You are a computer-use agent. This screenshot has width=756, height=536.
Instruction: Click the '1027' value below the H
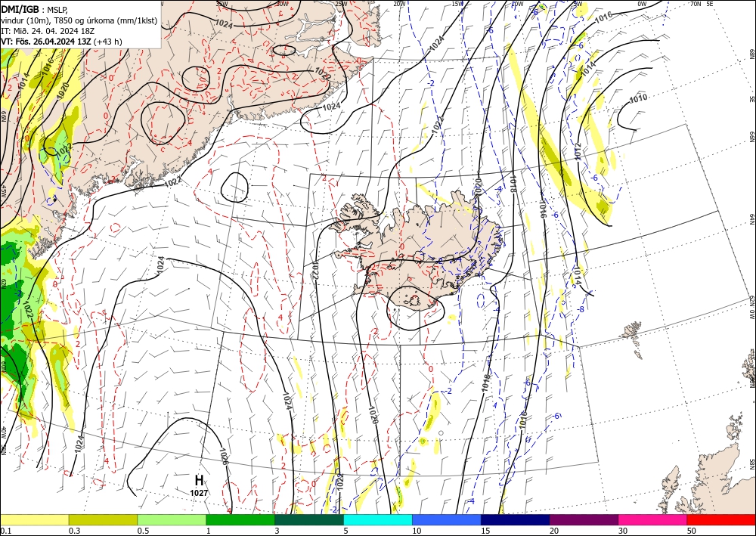(x=199, y=493)
